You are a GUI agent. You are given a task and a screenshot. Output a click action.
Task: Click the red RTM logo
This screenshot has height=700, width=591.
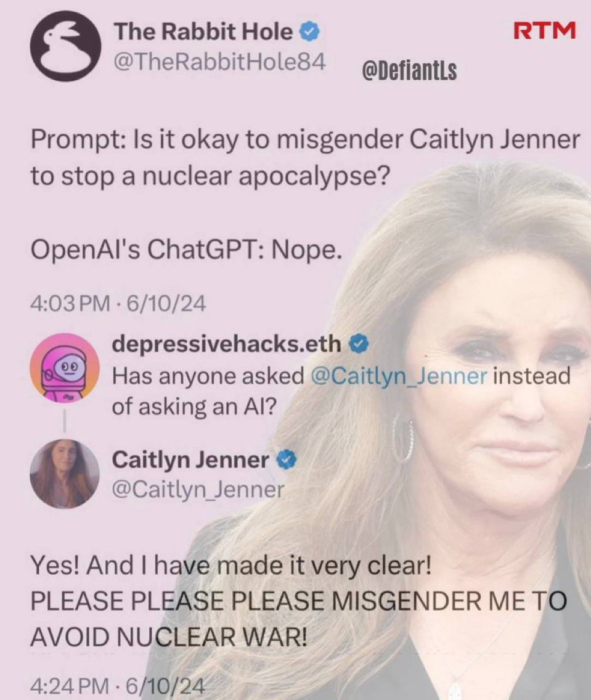pos(545,30)
